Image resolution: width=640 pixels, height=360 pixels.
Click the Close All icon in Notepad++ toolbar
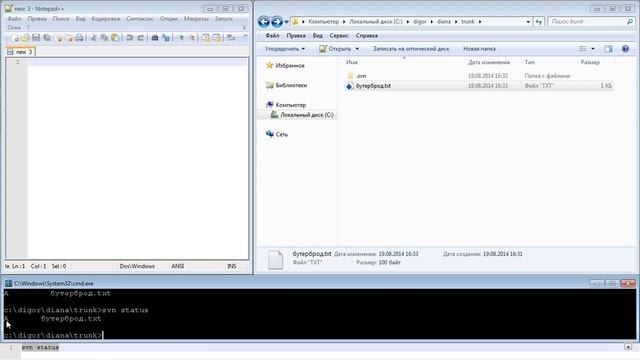69,38
